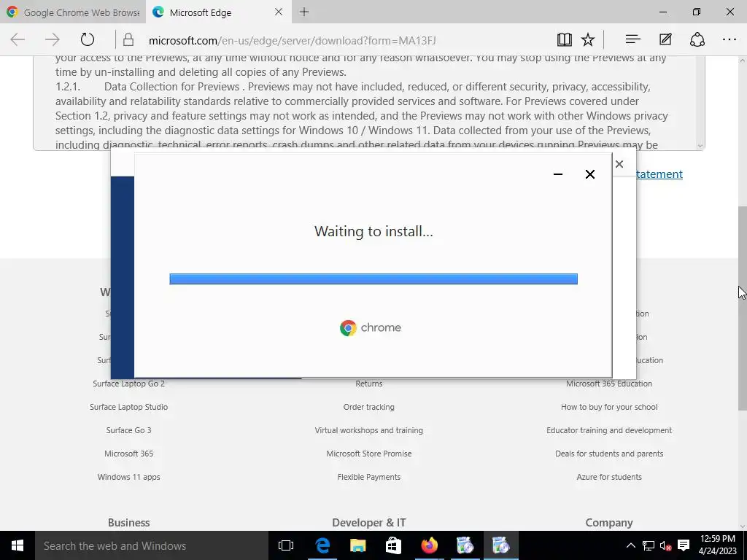Open Edge More actions ellipsis menu
The width and height of the screenshot is (747, 560).
(x=729, y=39)
